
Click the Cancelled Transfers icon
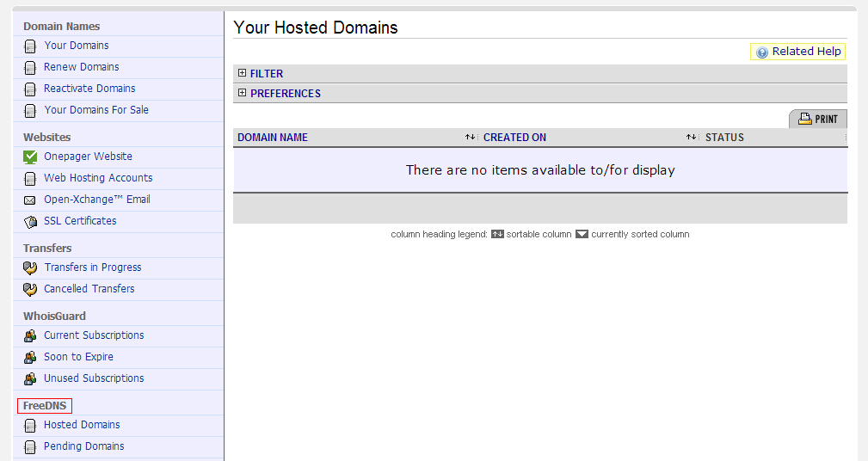point(30,289)
